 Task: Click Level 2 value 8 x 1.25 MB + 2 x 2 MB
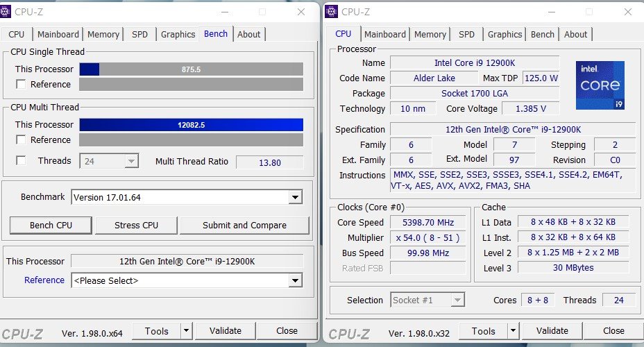point(573,253)
